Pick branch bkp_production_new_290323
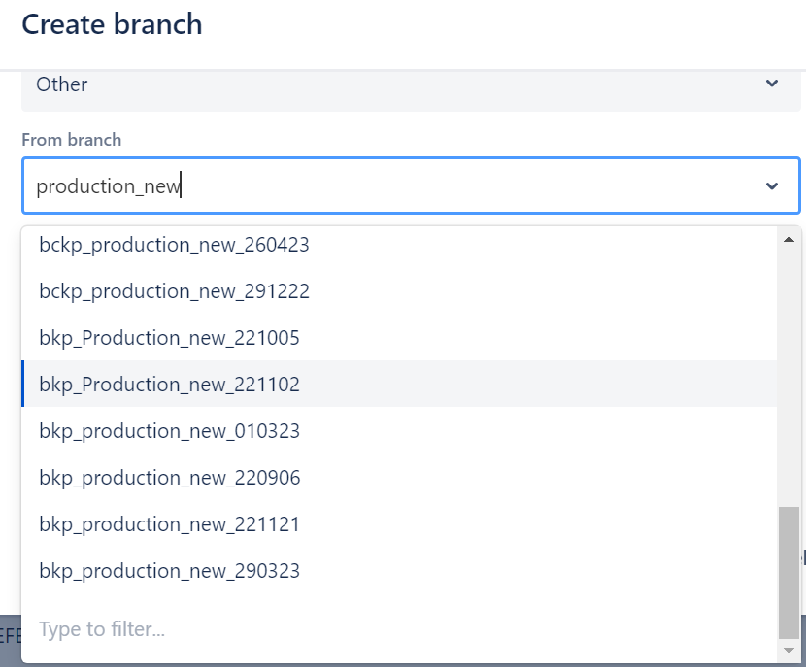 point(170,571)
